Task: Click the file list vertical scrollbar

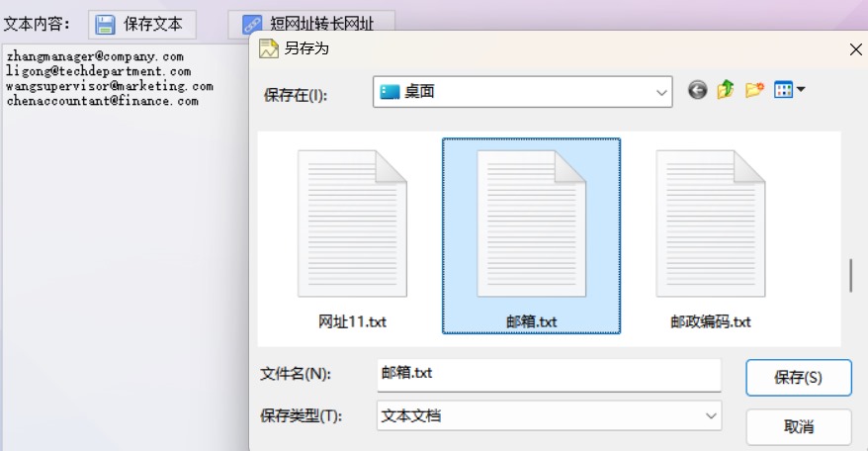Action: click(851, 275)
